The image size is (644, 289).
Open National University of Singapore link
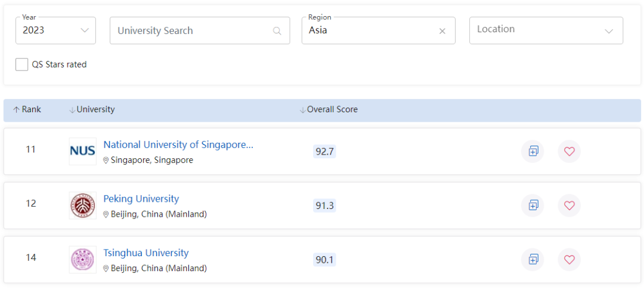(x=178, y=144)
